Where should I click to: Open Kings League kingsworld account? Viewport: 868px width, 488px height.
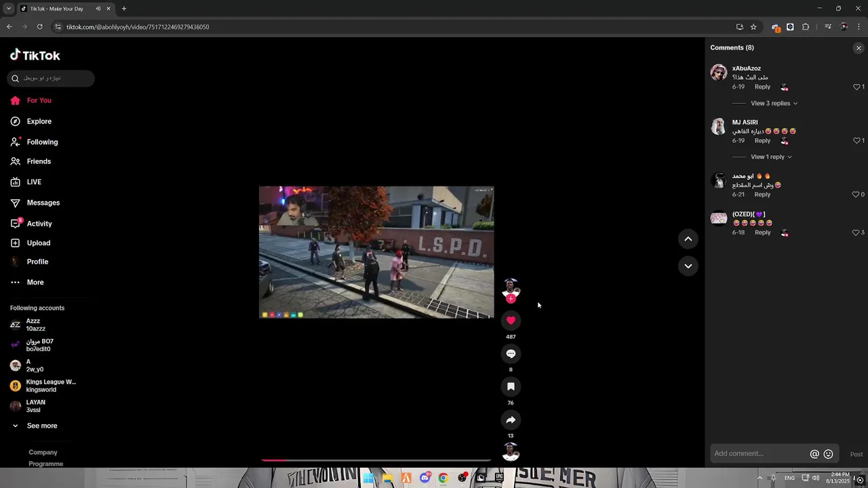[x=43, y=386]
